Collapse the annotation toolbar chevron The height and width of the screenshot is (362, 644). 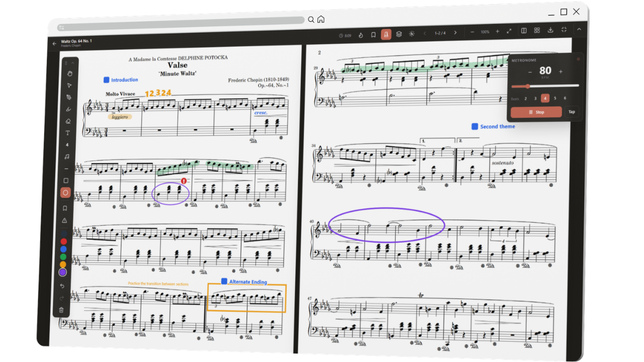tap(73, 63)
